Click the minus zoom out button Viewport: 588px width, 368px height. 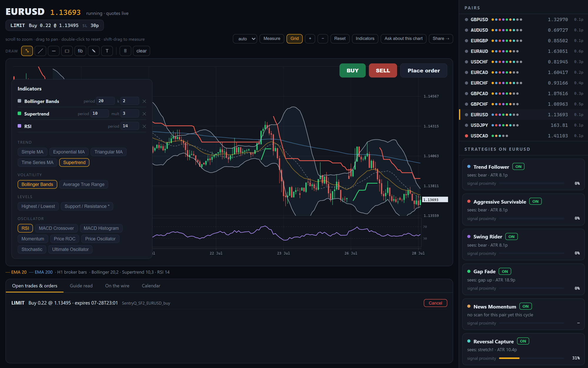pyautogui.click(x=323, y=38)
